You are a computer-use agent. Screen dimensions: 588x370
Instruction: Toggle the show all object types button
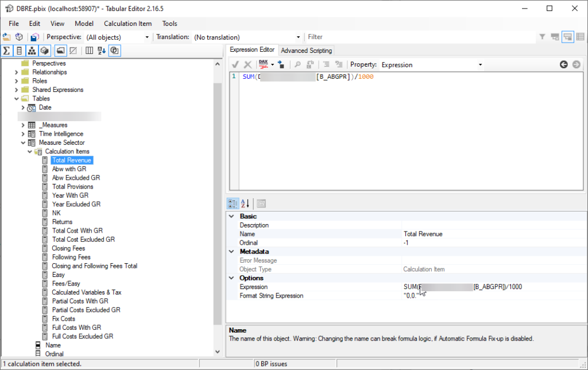pyautogui.click(x=114, y=51)
